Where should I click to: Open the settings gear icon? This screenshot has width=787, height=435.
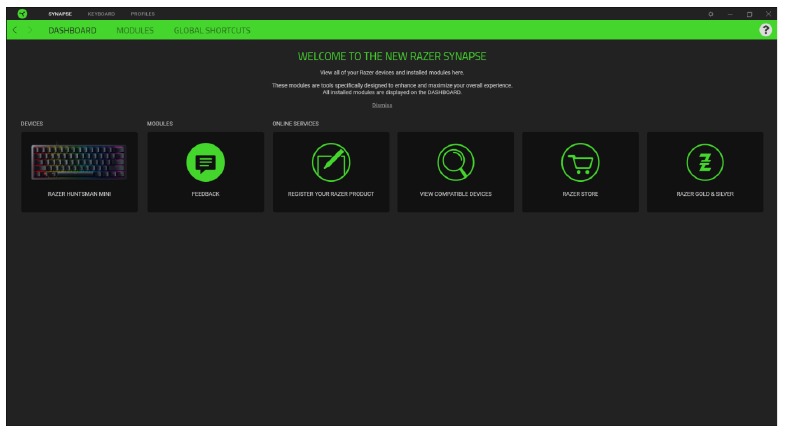pos(711,14)
